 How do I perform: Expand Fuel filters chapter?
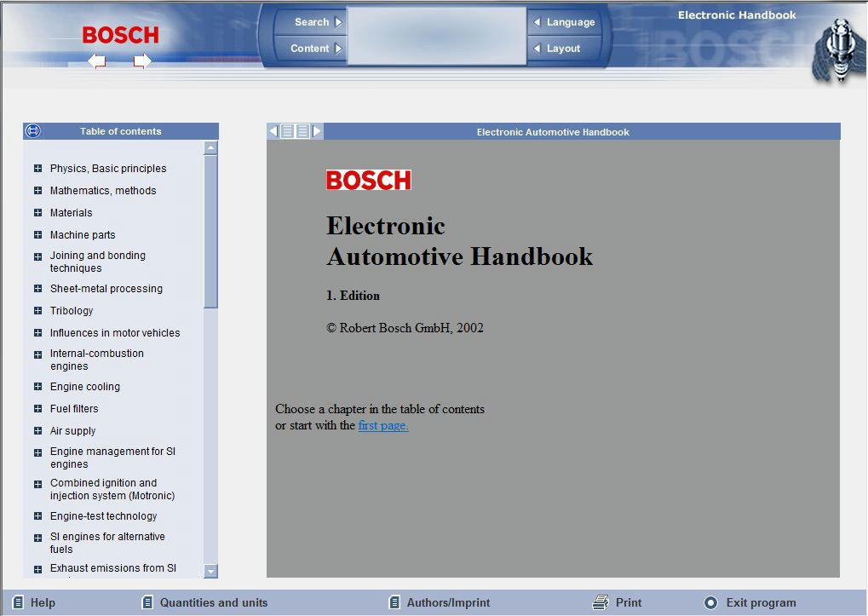pyautogui.click(x=37, y=408)
